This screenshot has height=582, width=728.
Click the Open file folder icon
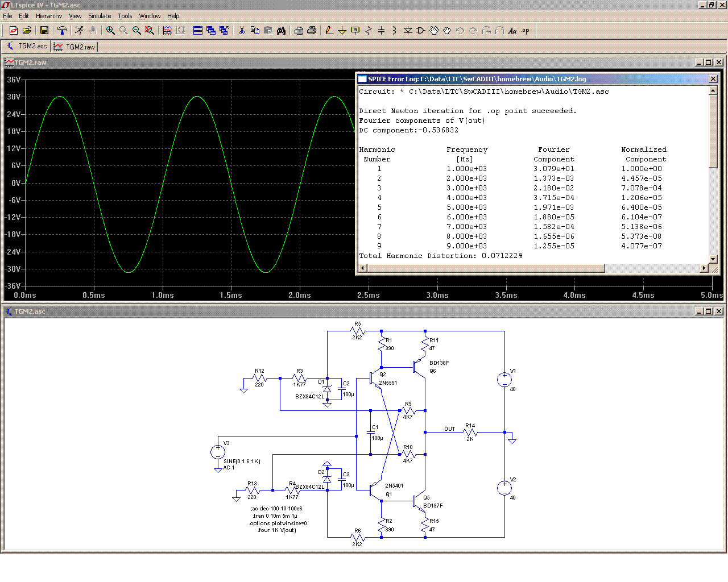(26, 31)
